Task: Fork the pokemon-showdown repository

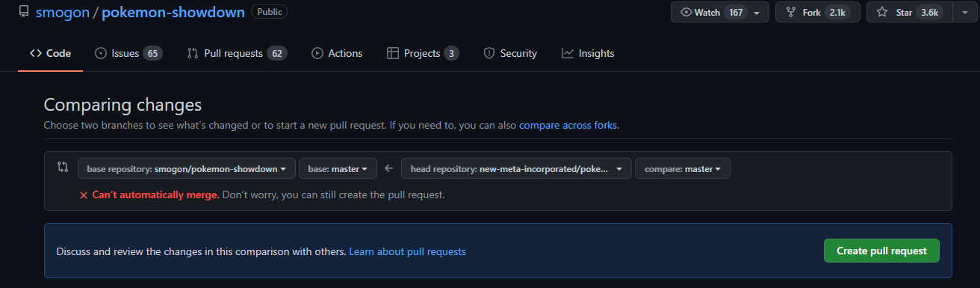Action: click(817, 12)
